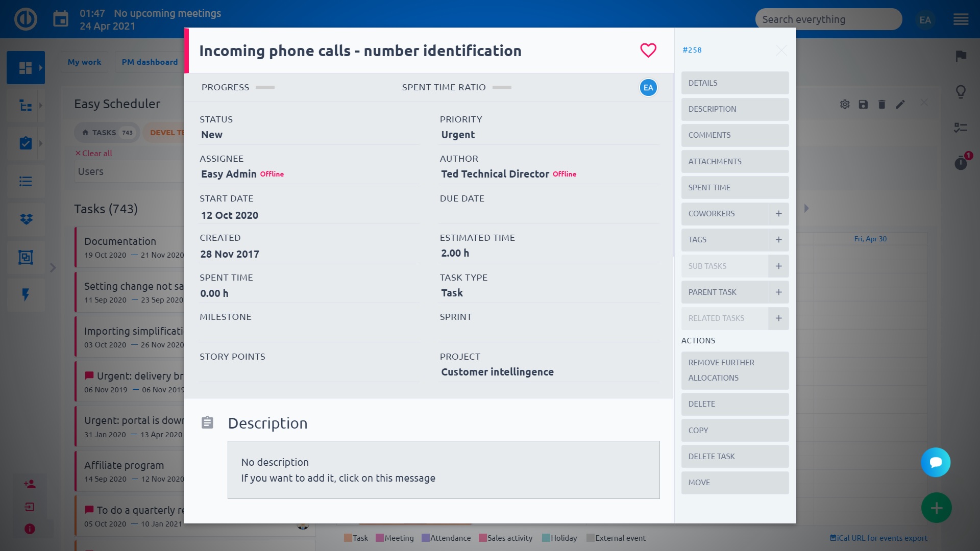Viewport: 980px width, 551px height.
Task: Expand Tags with the plus button
Action: [778, 240]
